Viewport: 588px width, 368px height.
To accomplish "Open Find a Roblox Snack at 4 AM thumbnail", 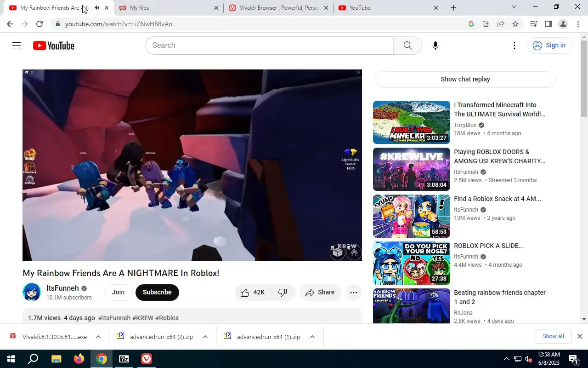I will point(412,216).
